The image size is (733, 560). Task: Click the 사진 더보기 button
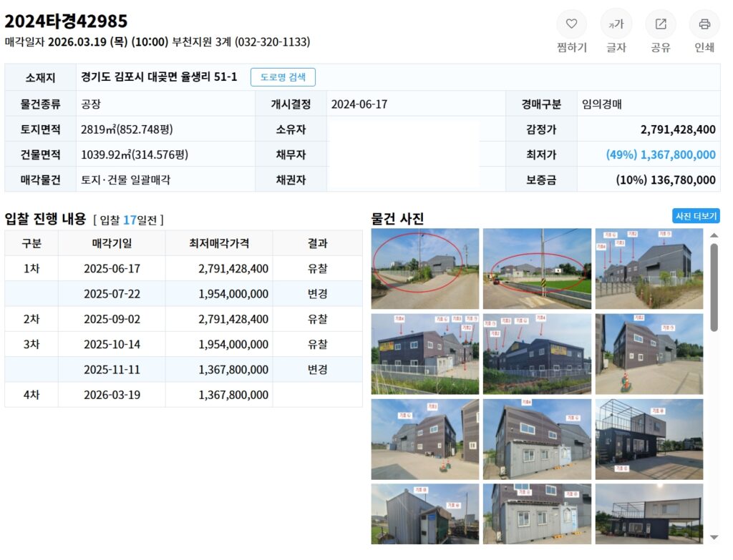pyautogui.click(x=696, y=216)
